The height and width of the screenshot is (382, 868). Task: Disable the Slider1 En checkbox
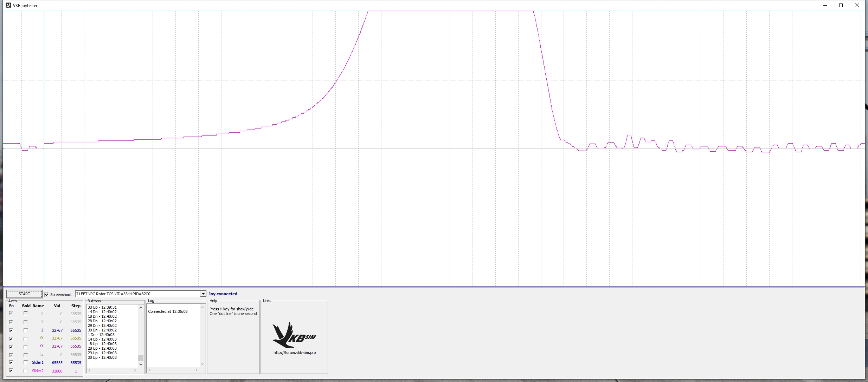pos(11,362)
